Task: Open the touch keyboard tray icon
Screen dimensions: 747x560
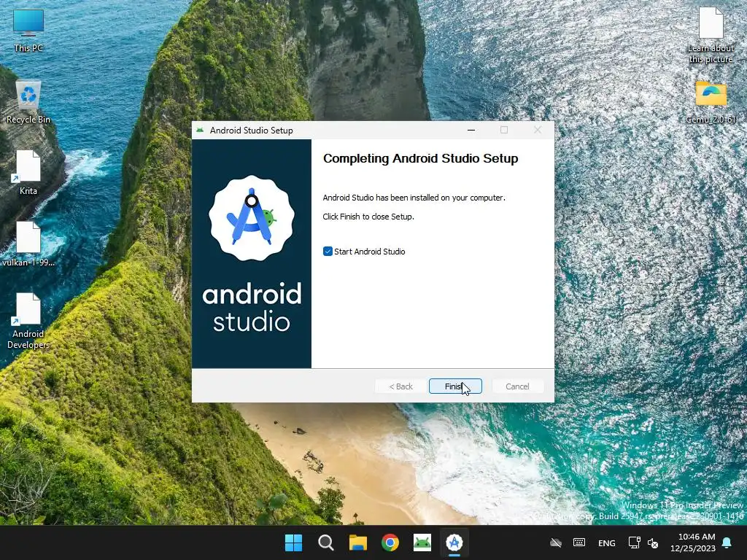Action: click(579, 542)
